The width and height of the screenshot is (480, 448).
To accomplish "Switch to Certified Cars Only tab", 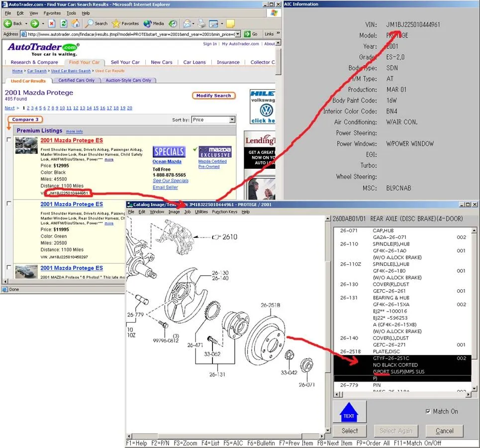I will [76, 80].
